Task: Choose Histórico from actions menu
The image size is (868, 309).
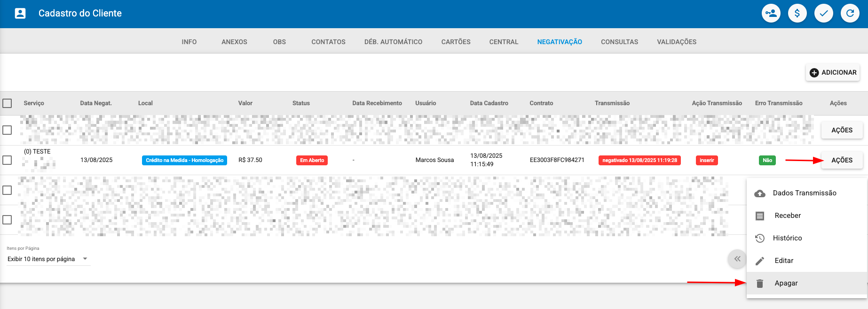Action: point(807,238)
